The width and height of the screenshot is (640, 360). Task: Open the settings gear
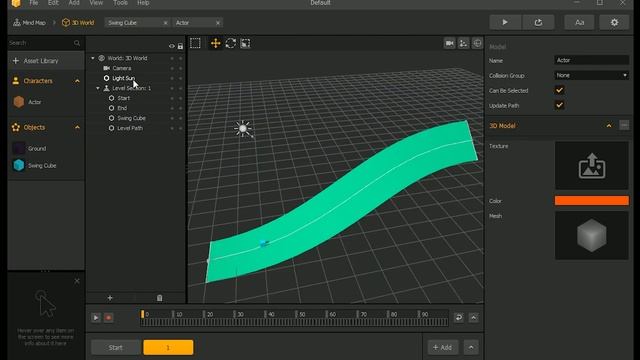click(x=614, y=22)
